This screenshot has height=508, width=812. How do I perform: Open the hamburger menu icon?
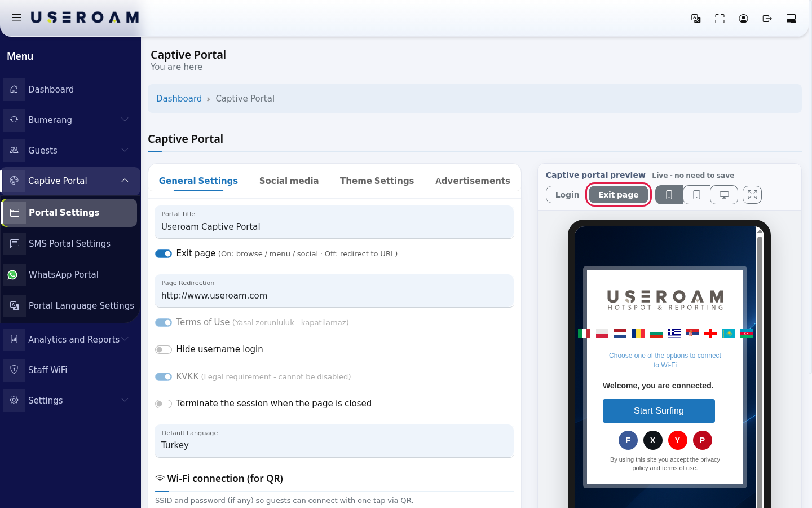[17, 18]
